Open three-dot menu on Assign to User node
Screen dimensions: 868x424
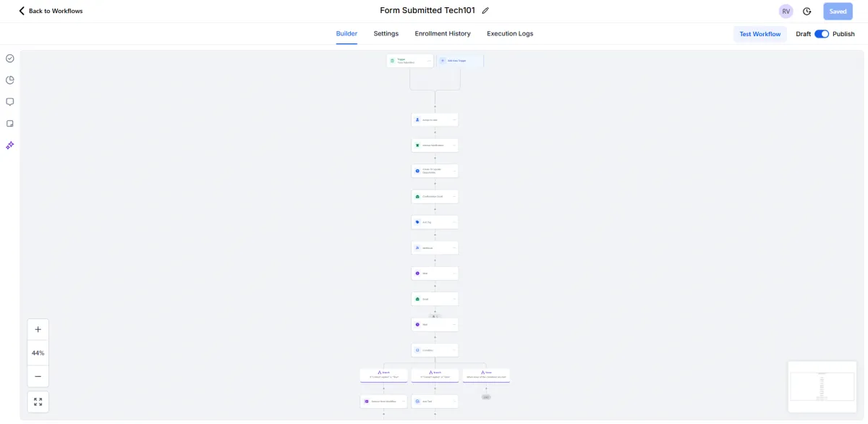point(454,120)
